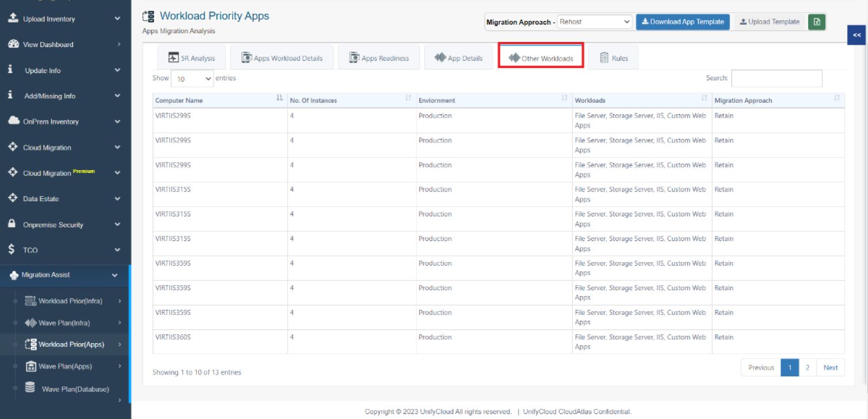Click the Upload Inventory sidebar icon
This screenshot has width=868, height=419.
[x=13, y=18]
